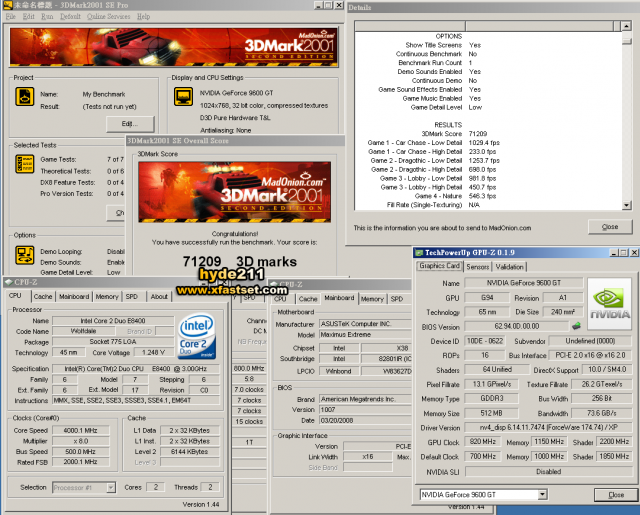Click the BIOS Date 03/20/2008 field
640x515 pixels.
pos(365,420)
